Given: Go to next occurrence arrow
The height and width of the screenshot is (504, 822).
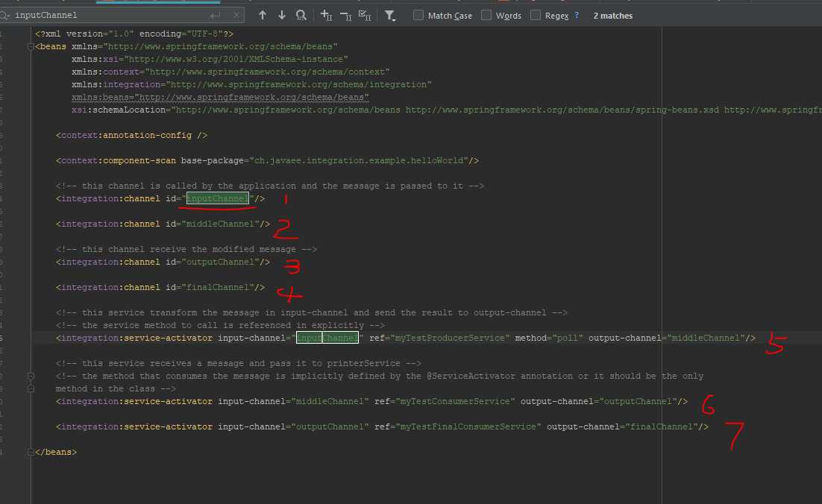Looking at the screenshot, I should tap(282, 15).
